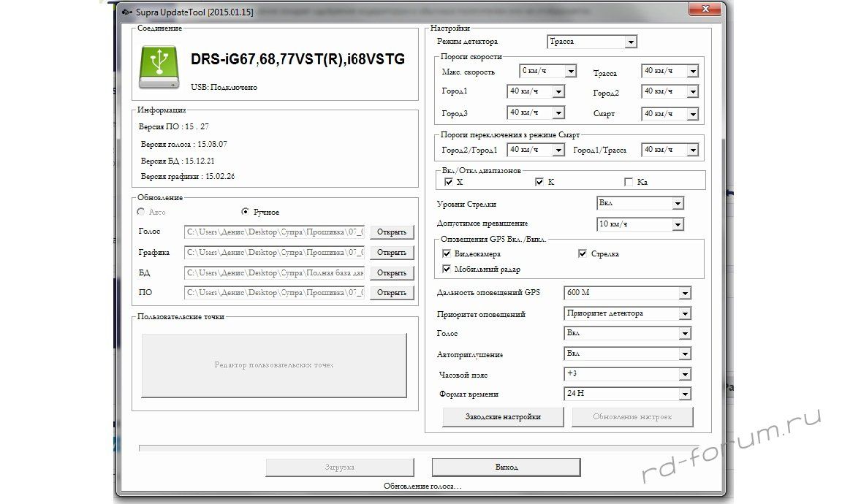Image resolution: width=842 pixels, height=504 pixels.
Task: Select the Авто update radio button
Action: click(x=140, y=212)
